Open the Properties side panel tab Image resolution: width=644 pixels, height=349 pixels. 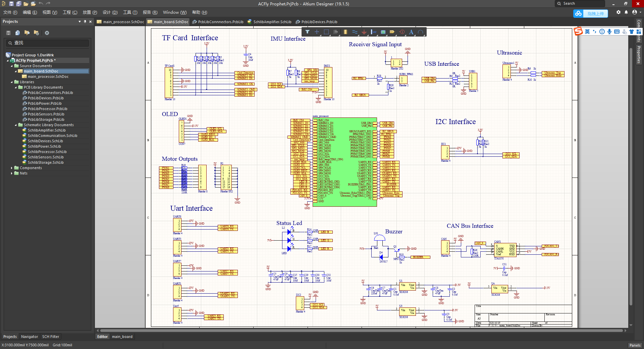(x=639, y=54)
